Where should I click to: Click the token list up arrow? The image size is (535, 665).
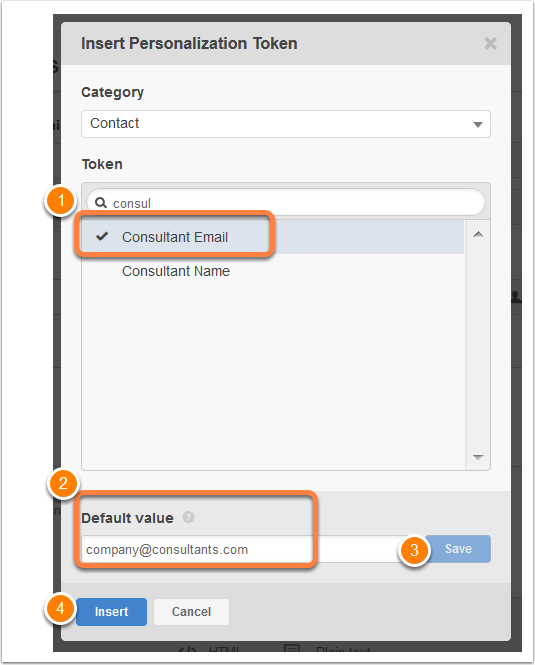pos(478,234)
